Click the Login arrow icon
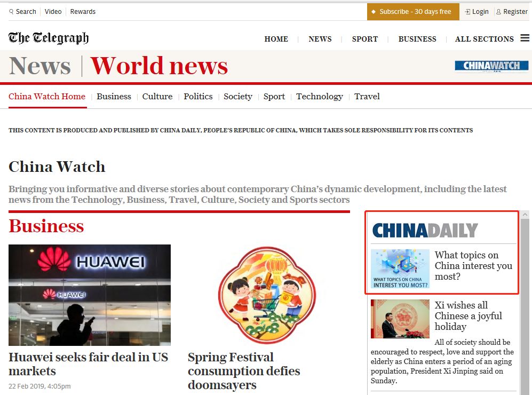Screen dimensions: 532x395 467,12
